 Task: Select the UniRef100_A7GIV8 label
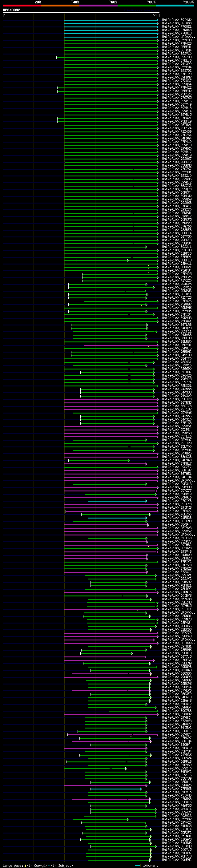pyautogui.click(x=176, y=501)
